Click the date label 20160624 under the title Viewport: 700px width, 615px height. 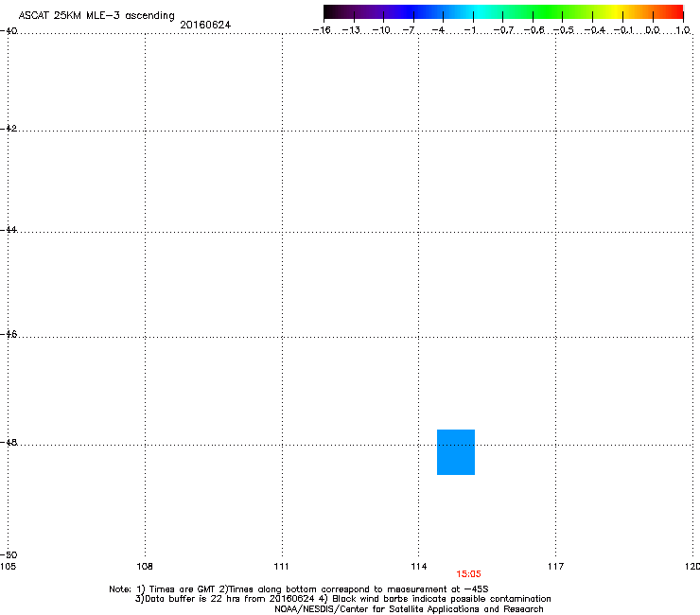[x=205, y=25]
